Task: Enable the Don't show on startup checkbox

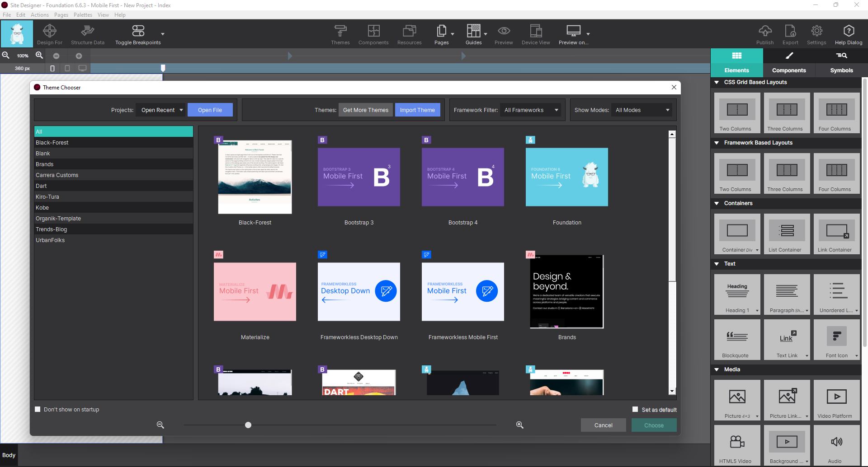Action: [x=38, y=409]
